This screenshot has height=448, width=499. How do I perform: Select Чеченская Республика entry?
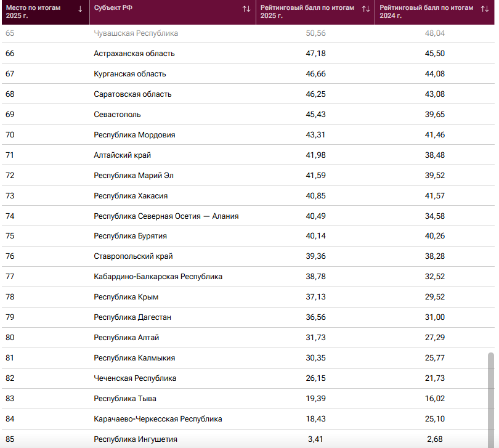(135, 379)
